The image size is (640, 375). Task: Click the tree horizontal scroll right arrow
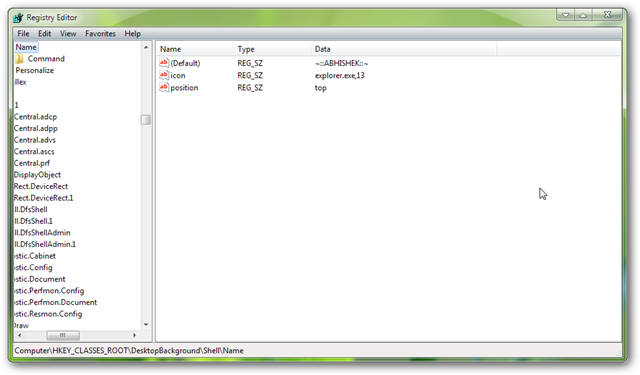[x=134, y=335]
